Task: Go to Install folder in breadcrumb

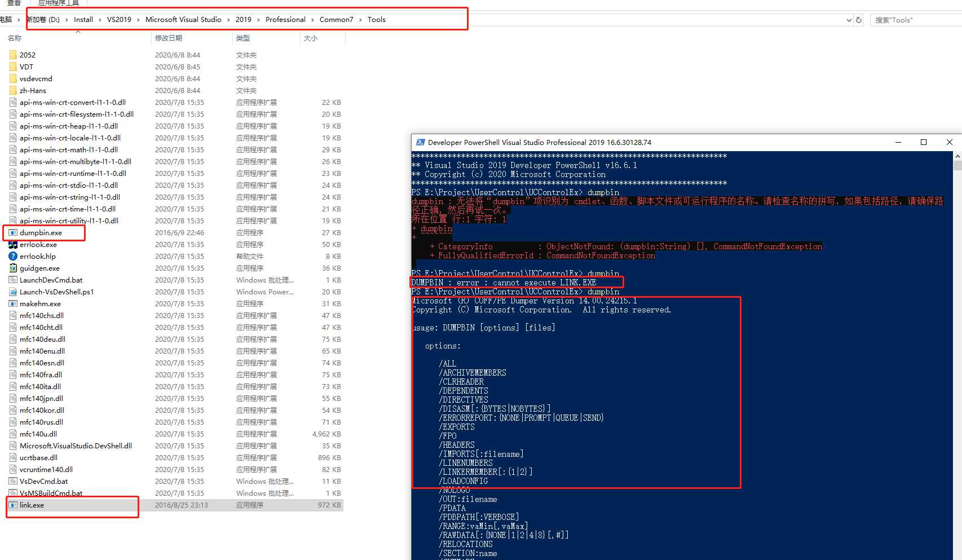Action: [x=83, y=20]
